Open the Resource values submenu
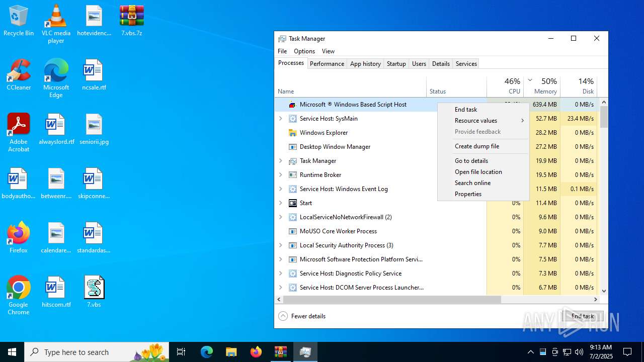The image size is (644, 362). point(483,121)
